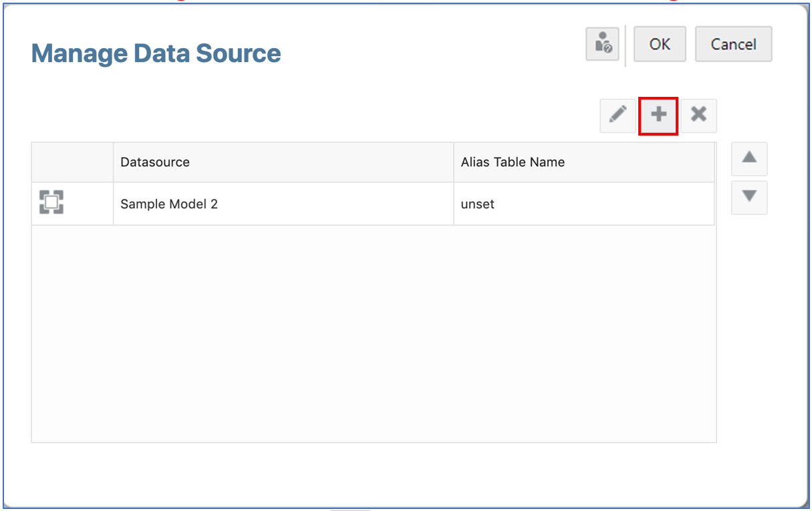Click the blank dialog area below the table
Screen dimensions: 812x511
coord(373,473)
